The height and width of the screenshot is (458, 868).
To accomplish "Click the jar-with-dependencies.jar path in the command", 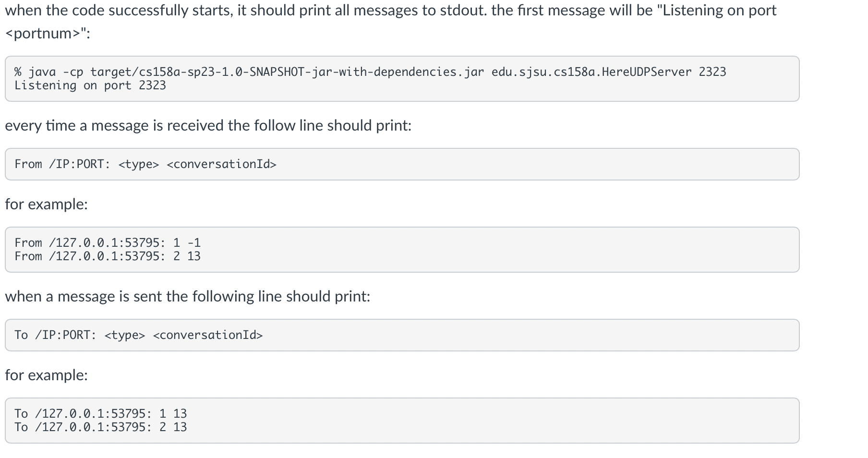I will click(x=287, y=72).
